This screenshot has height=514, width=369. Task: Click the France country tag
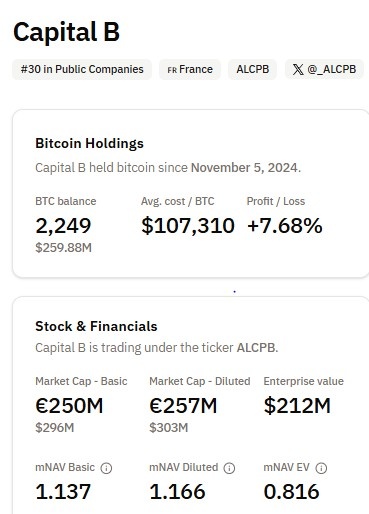tap(190, 69)
